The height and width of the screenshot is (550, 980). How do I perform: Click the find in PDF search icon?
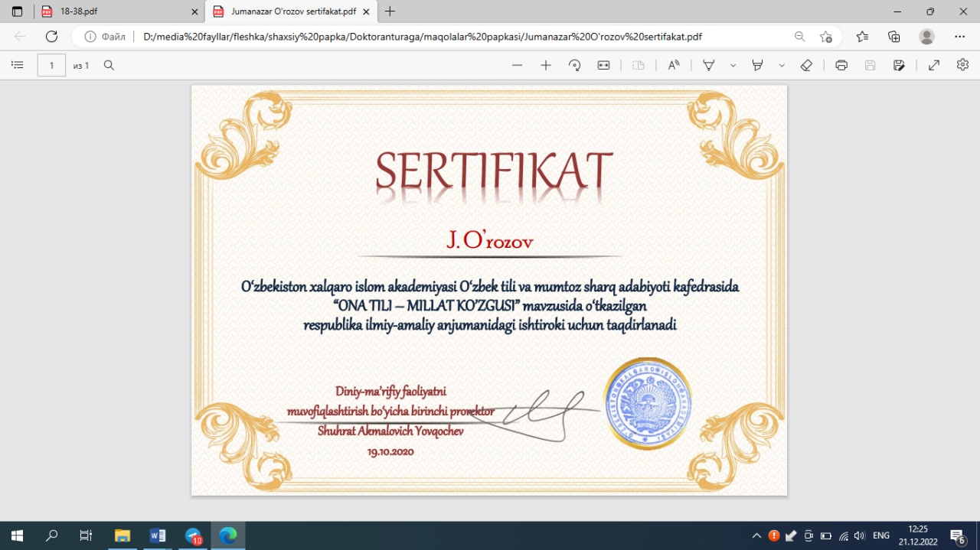(x=109, y=66)
